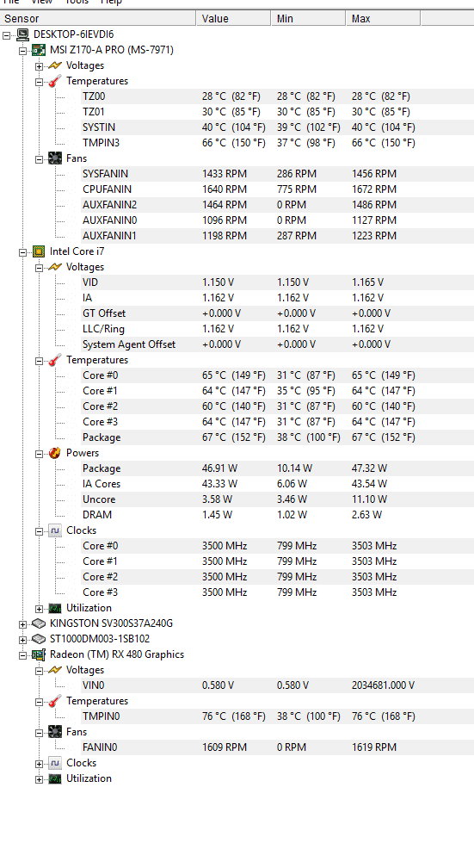The height and width of the screenshot is (868, 474).
Task: Click the MSI Z170-A PRO motherboard icon
Action: tap(38, 50)
